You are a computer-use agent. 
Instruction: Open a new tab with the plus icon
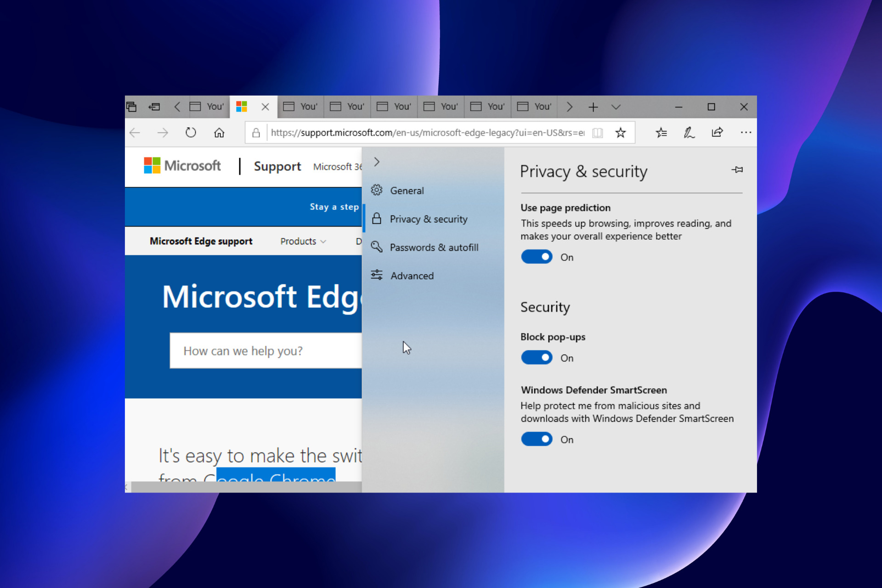(593, 107)
